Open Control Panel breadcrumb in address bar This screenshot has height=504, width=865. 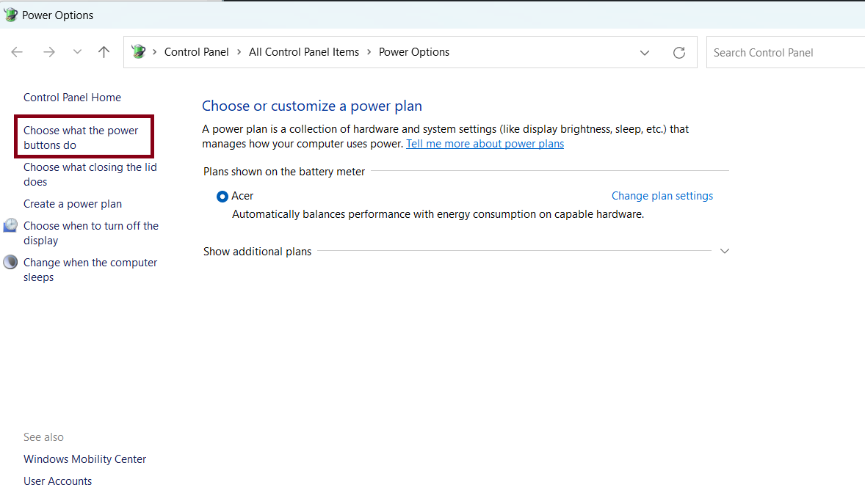196,52
